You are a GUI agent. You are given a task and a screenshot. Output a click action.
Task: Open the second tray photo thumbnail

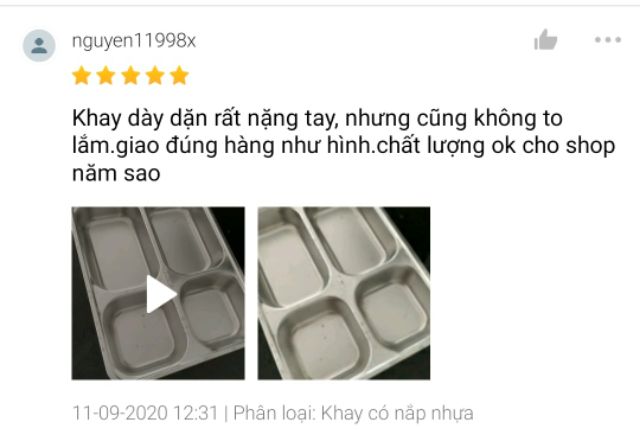(x=344, y=293)
